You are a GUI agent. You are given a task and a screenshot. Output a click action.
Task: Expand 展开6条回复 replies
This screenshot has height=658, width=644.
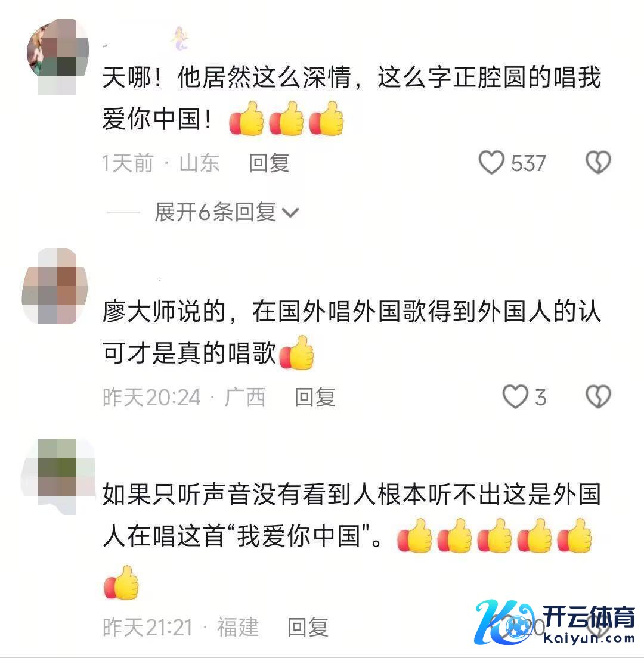(226, 212)
